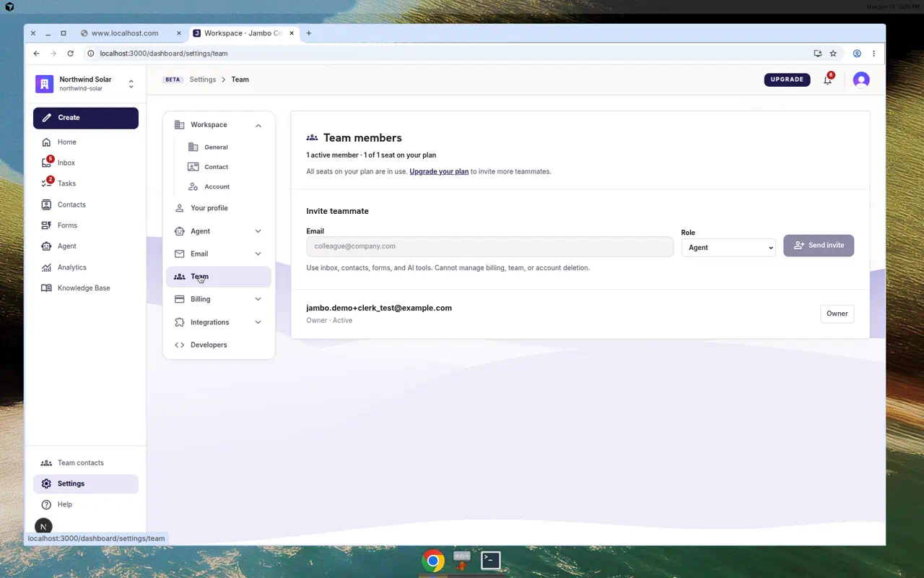Click the install app icon in address bar
Viewport: 924px width, 578px height.
pos(817,53)
